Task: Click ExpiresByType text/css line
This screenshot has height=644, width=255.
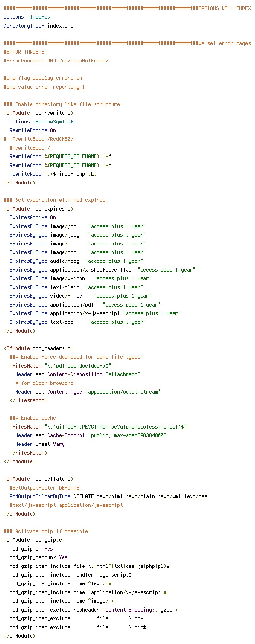Action: (77, 322)
